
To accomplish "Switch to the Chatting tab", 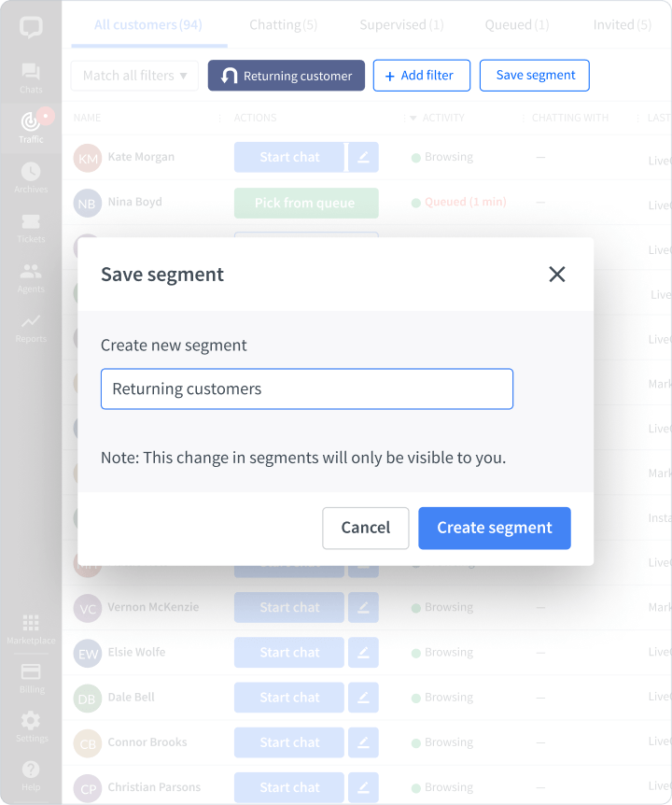I will (284, 24).
